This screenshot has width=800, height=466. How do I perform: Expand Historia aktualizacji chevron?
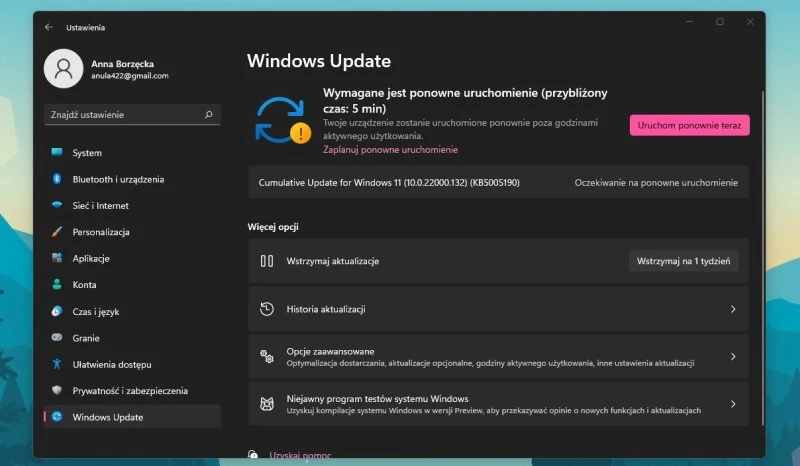733,309
